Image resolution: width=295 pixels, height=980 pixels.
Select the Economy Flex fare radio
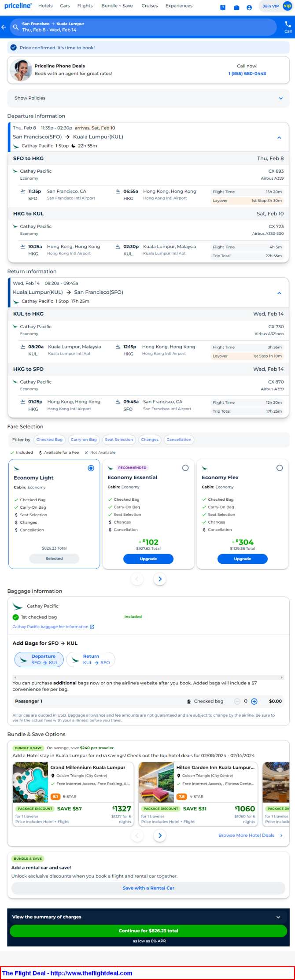tap(280, 468)
